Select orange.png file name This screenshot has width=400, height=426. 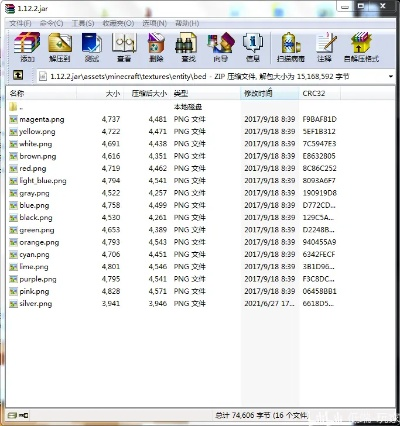click(39, 243)
